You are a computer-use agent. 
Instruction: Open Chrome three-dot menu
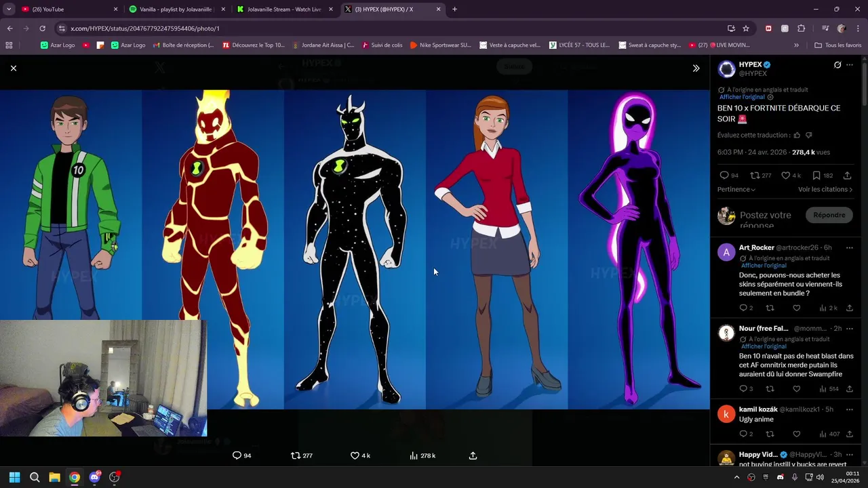pyautogui.click(x=857, y=28)
